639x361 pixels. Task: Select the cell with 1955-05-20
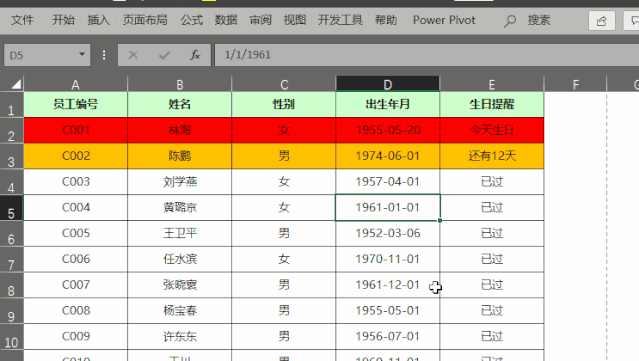coord(388,130)
